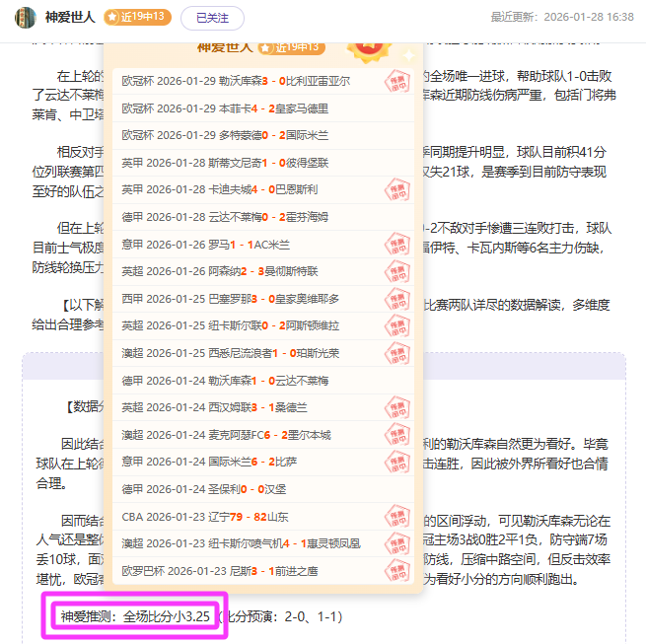Click the hit stamp on 勒沃库森 3-0 比利亚雷亚尔 row
Image resolution: width=646 pixels, height=644 pixels.
click(x=397, y=80)
